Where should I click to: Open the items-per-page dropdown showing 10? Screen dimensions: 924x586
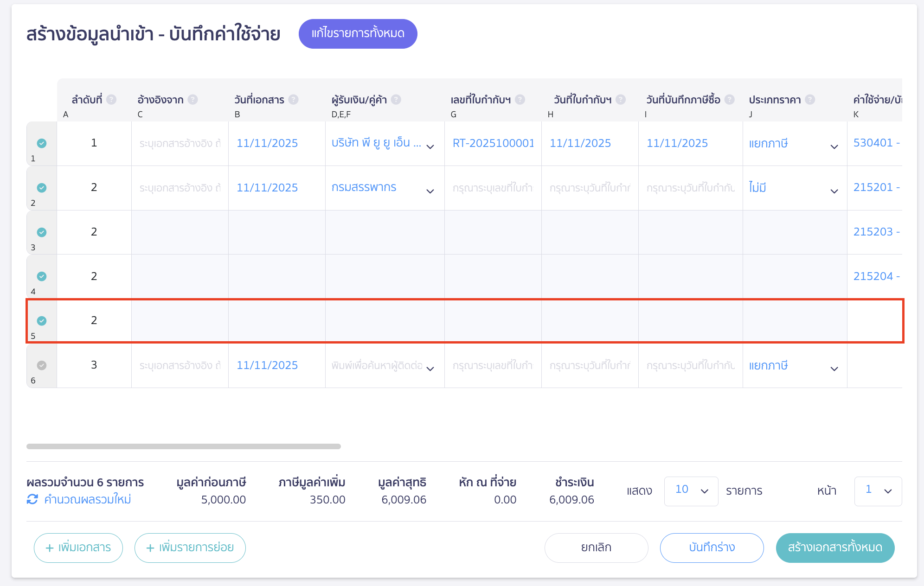point(691,491)
